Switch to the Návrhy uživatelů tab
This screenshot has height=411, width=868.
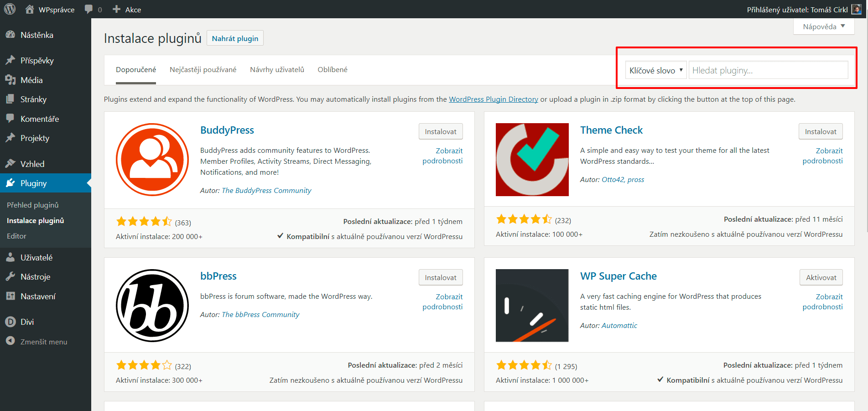(277, 70)
